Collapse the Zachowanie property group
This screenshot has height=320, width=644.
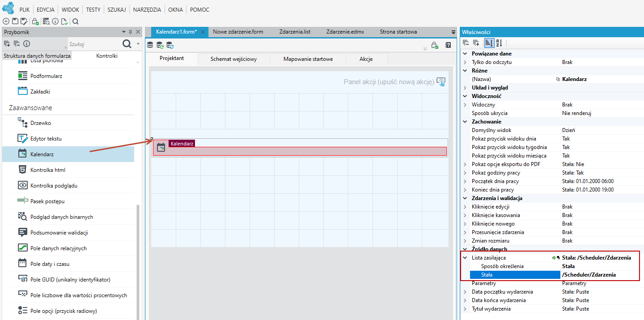pos(465,122)
